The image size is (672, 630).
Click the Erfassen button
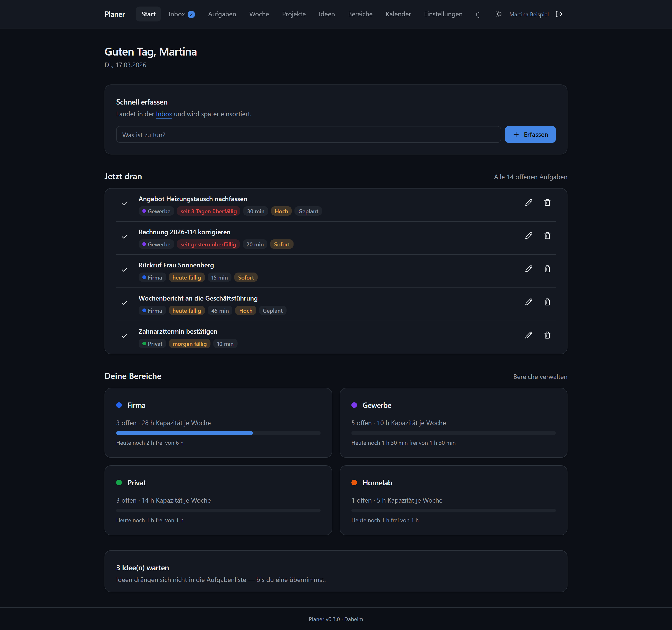coord(530,135)
